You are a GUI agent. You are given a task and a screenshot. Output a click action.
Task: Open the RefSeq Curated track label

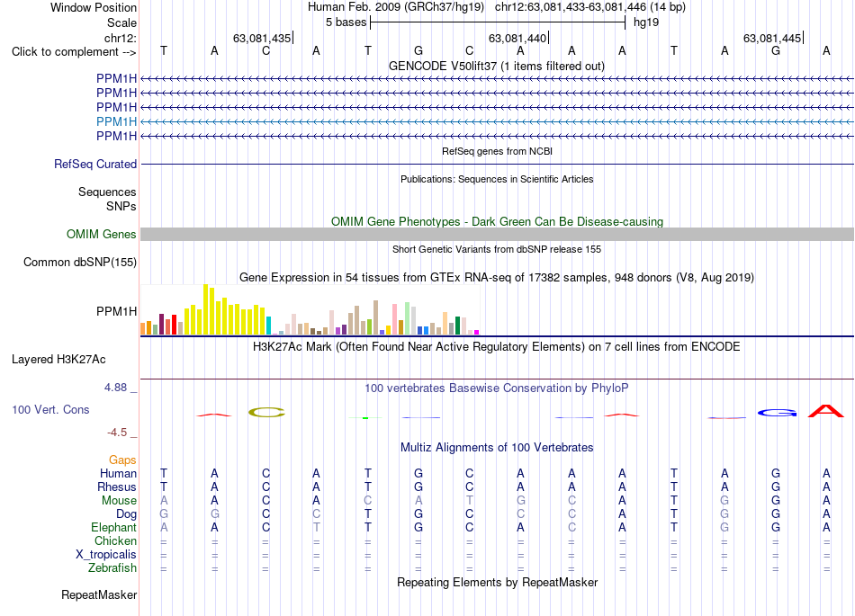tap(95, 164)
